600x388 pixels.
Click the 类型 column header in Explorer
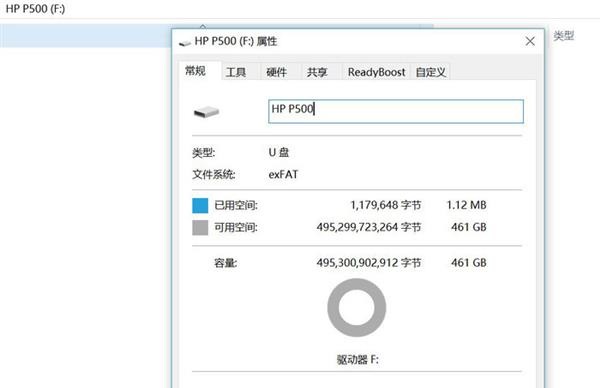[563, 36]
